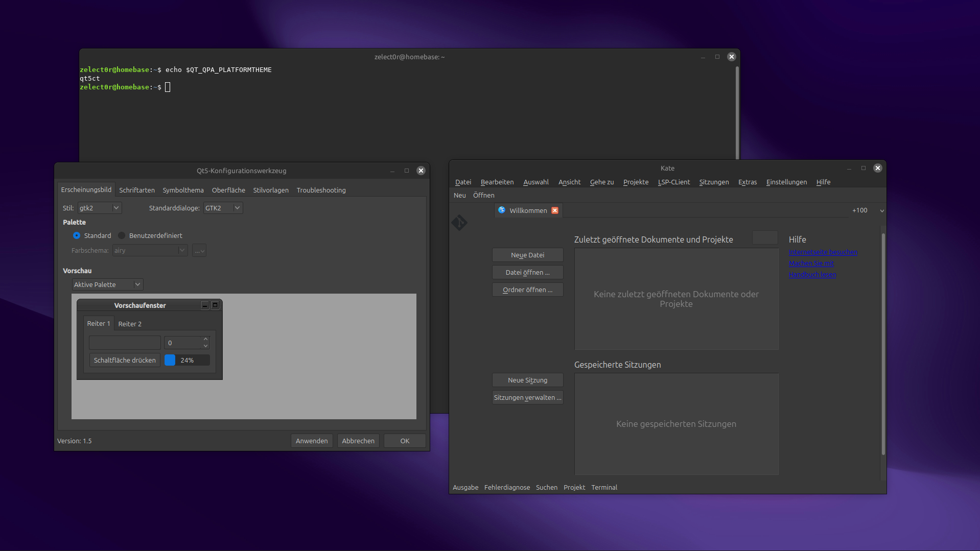Click the Kate logo icon on Willkommen tab

point(502,210)
